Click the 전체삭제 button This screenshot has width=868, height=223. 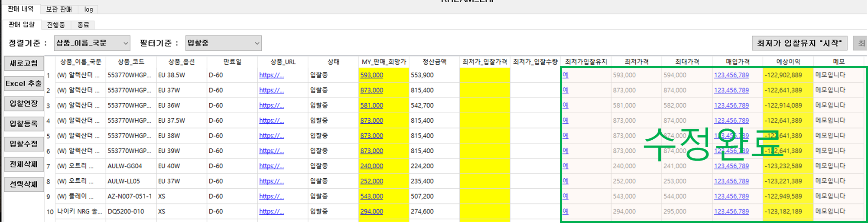coord(24,164)
